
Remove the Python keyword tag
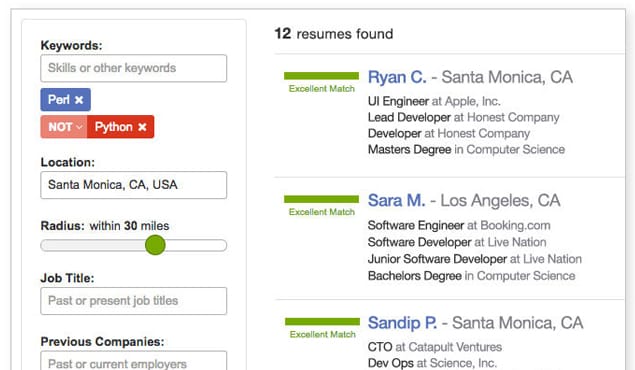tap(142, 127)
